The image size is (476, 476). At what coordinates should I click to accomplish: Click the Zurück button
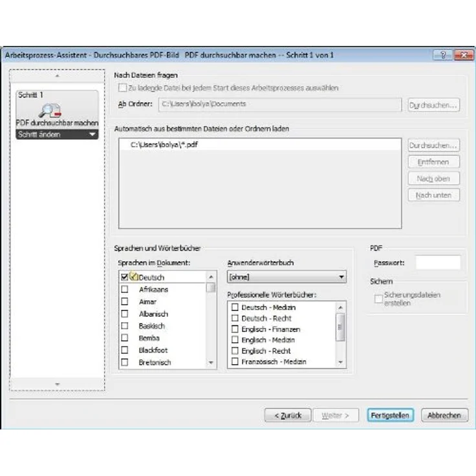[288, 415]
